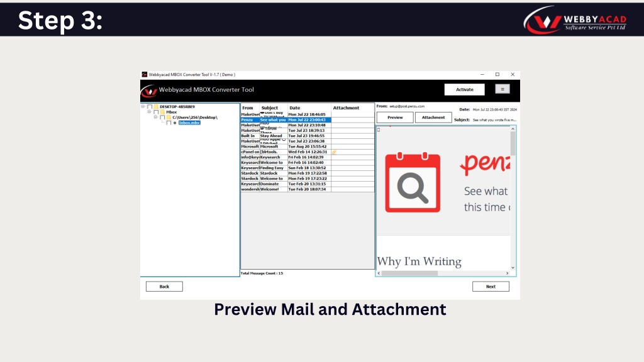The height and width of the screenshot is (362, 644).
Task: Select the cPanel email from Feb 14
Action: (307, 152)
